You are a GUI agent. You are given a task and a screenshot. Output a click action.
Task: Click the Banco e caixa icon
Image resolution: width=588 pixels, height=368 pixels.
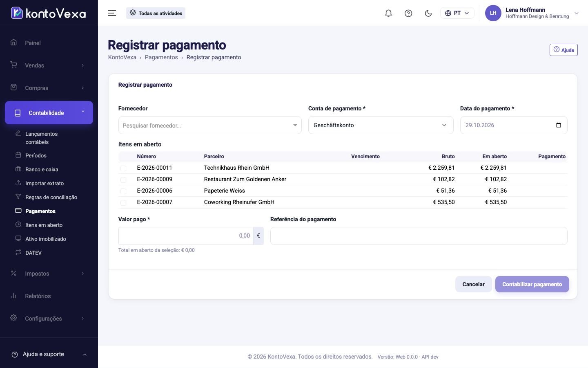18,169
